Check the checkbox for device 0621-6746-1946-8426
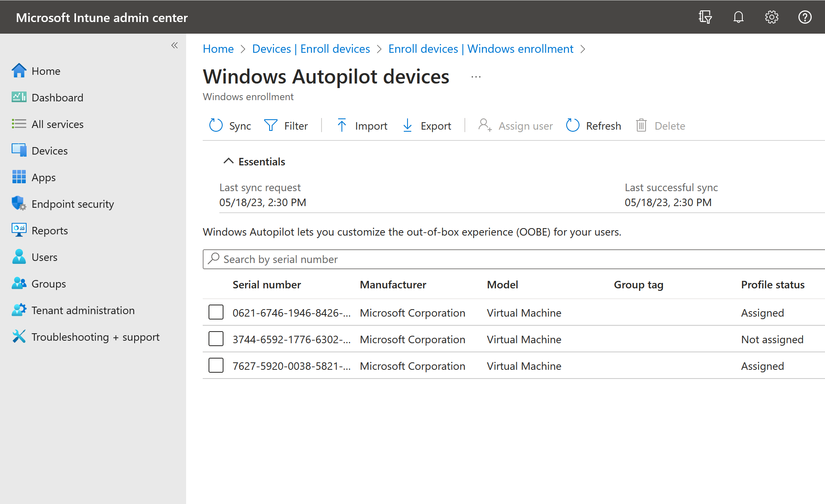 (216, 312)
